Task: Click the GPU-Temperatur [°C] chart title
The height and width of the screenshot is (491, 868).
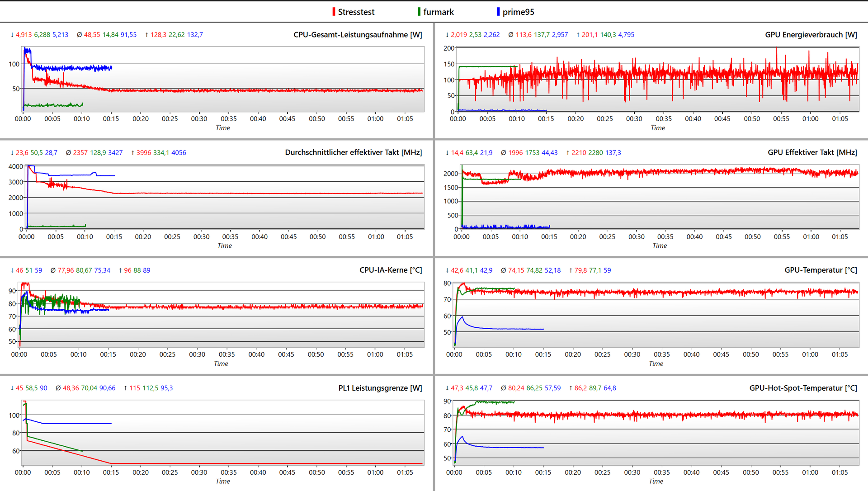Action: (821, 270)
